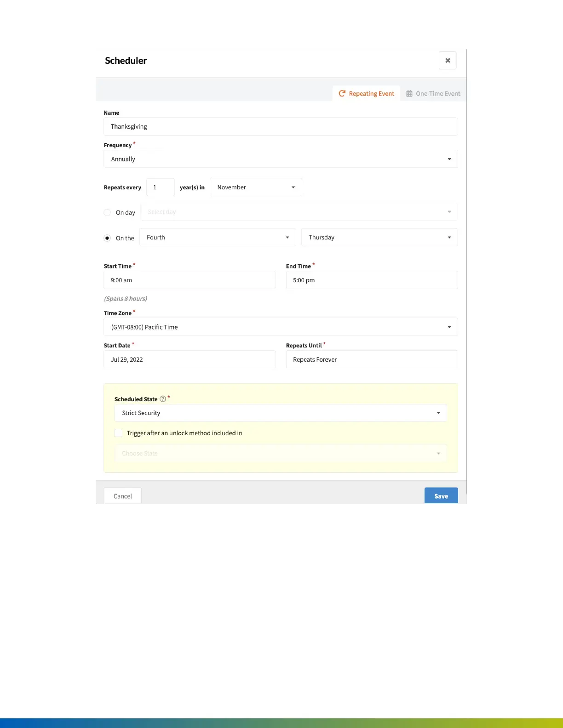Select the "On the" radio button
563x728 pixels.
click(x=107, y=238)
